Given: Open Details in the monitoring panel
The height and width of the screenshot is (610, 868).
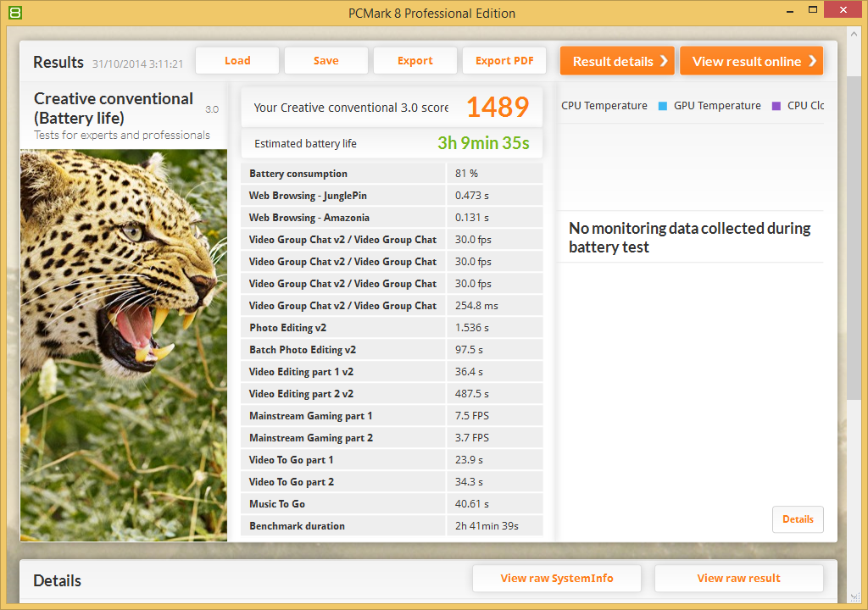Looking at the screenshot, I should tap(797, 519).
